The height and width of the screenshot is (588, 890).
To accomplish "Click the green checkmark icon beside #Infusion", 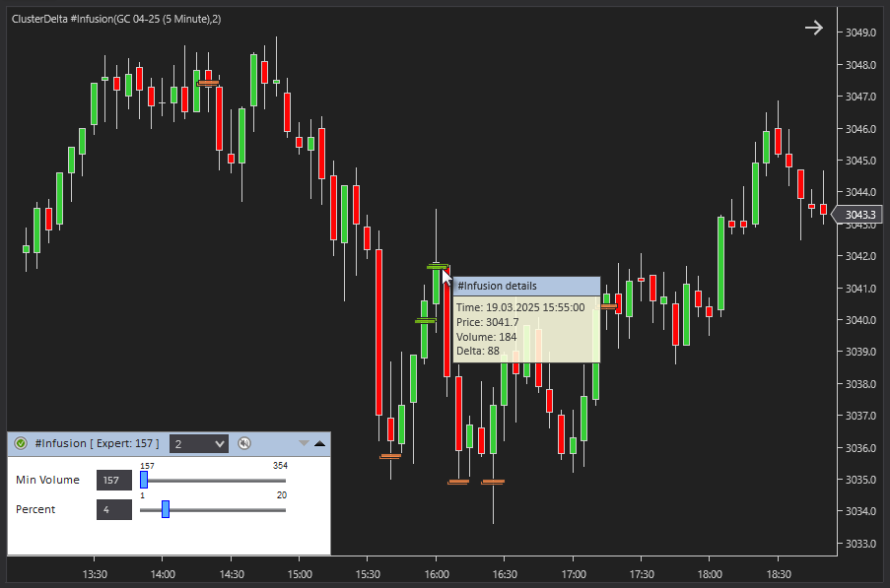I will (21, 444).
